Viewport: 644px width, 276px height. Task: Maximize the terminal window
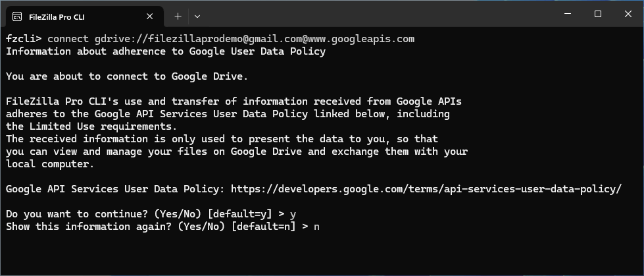(x=598, y=14)
